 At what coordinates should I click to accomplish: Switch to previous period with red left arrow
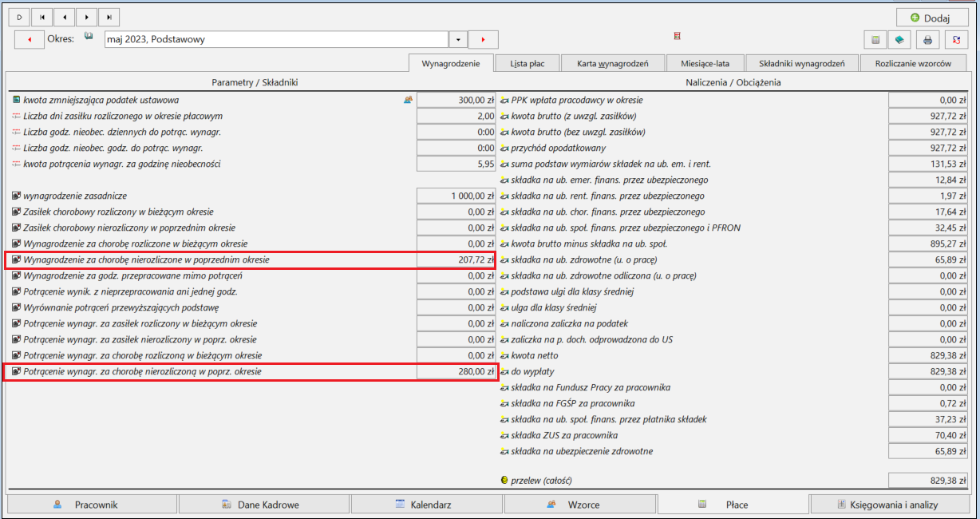pos(30,39)
